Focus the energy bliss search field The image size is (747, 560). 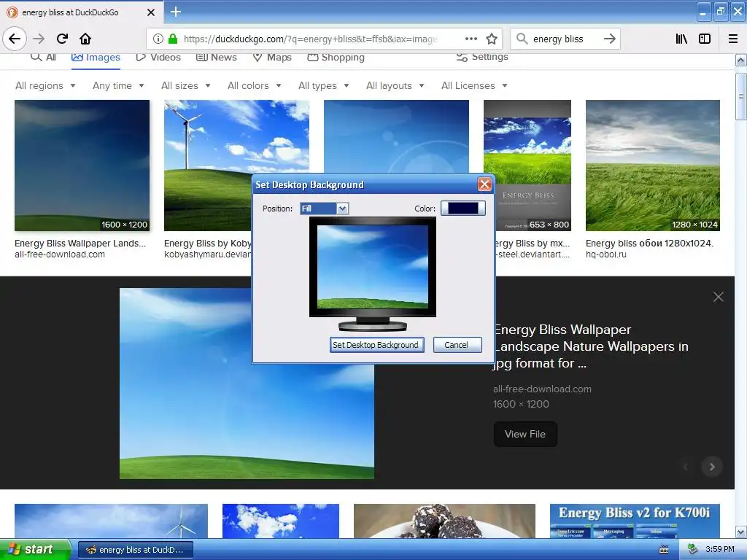564,39
